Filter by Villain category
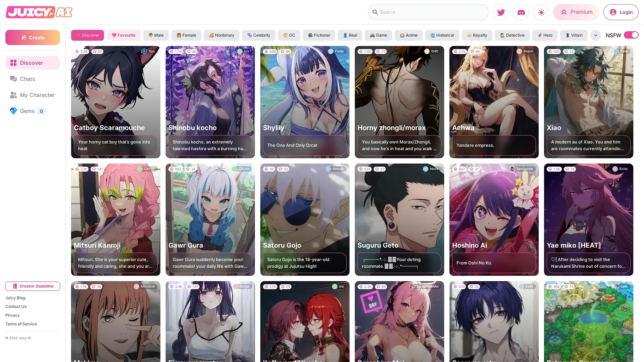The image size is (644, 362). (574, 35)
